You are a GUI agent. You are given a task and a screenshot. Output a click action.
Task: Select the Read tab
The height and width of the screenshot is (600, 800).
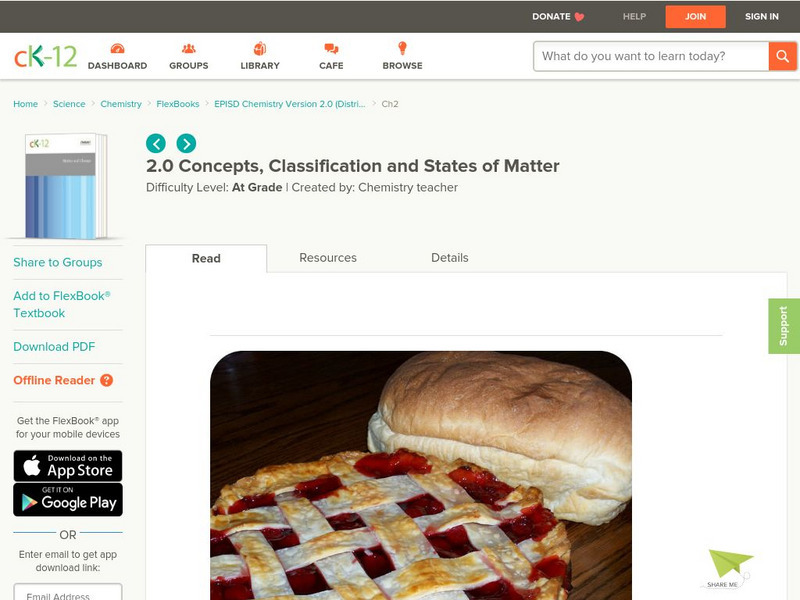click(x=206, y=258)
